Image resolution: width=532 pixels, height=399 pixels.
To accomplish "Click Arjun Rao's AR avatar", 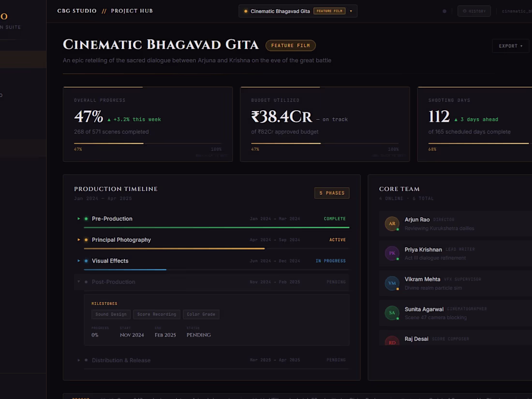I will pyautogui.click(x=392, y=223).
